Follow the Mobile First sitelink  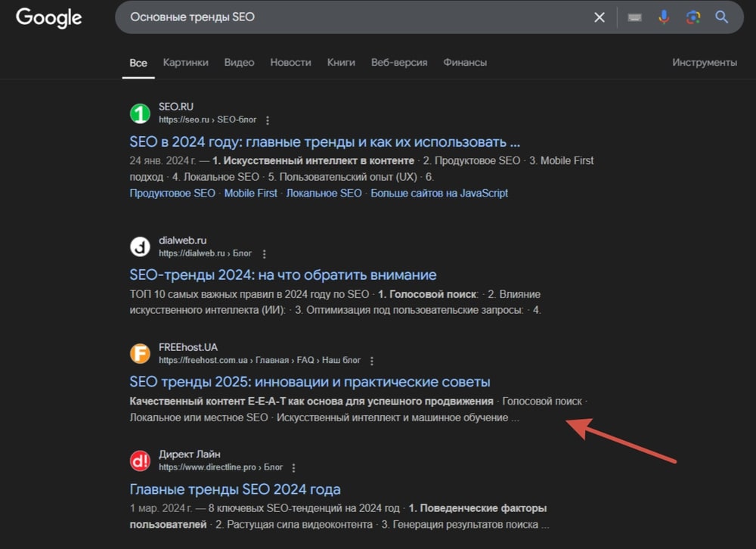coord(251,193)
